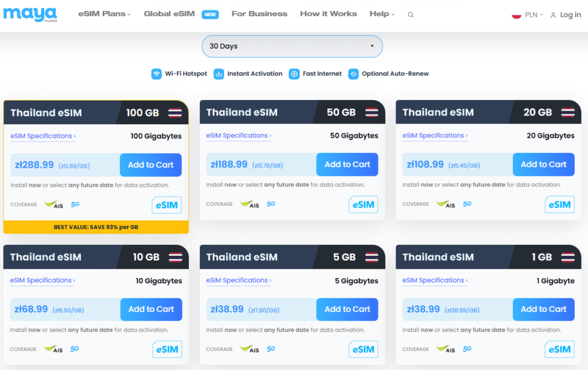Open the search magnifier icon
Screen dimensions: 588x370
point(411,14)
